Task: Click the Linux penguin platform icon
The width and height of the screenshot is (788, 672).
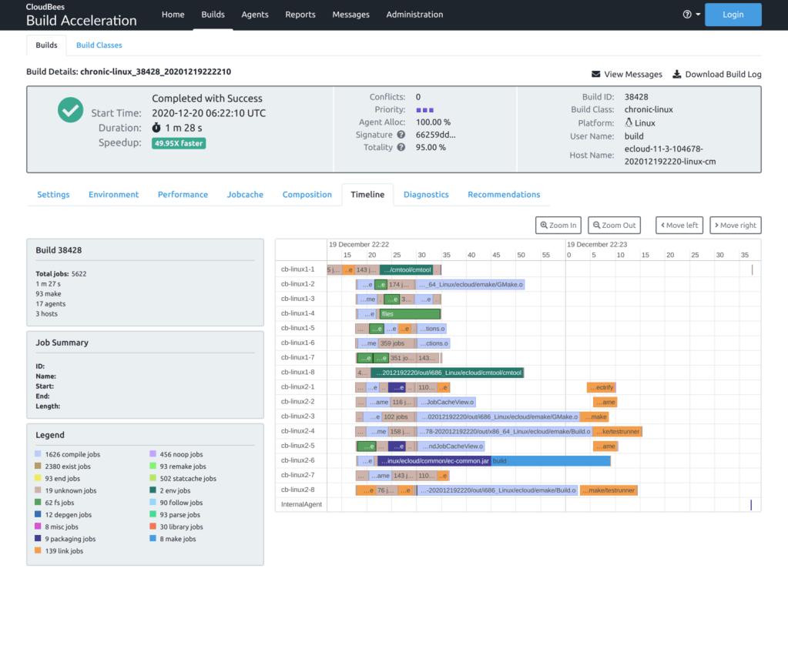Action: click(629, 122)
